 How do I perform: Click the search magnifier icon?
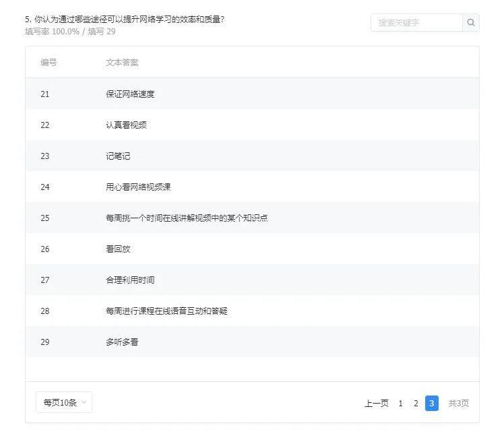point(470,22)
